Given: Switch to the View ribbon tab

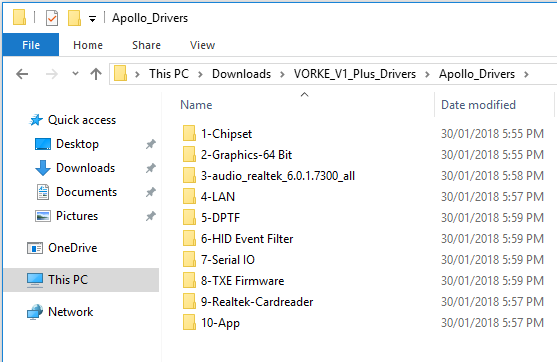Looking at the screenshot, I should pyautogui.click(x=202, y=45).
